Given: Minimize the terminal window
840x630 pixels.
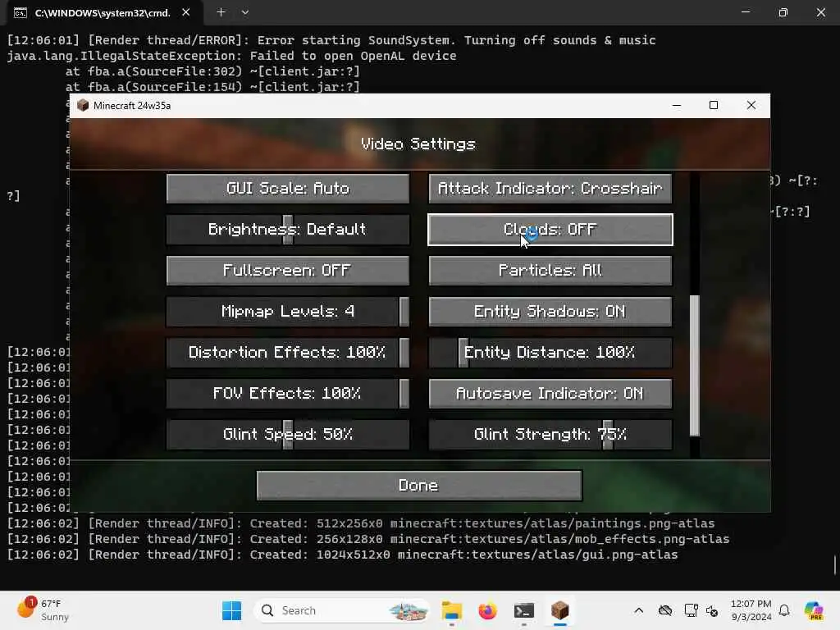Looking at the screenshot, I should coord(746,11).
